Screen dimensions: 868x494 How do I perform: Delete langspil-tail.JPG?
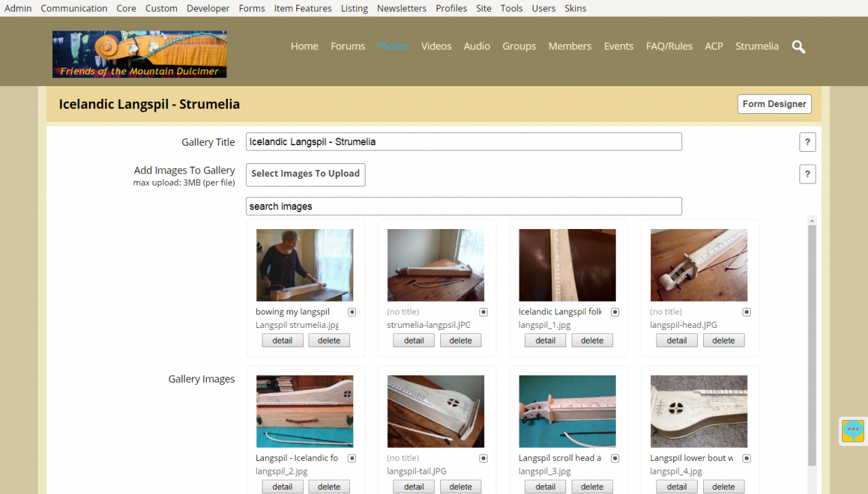tap(460, 487)
